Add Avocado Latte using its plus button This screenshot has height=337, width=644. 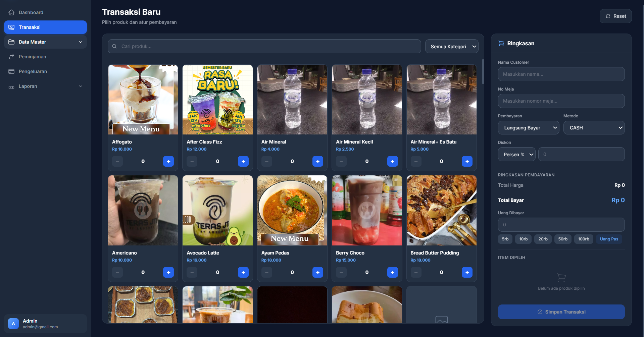[x=243, y=272]
